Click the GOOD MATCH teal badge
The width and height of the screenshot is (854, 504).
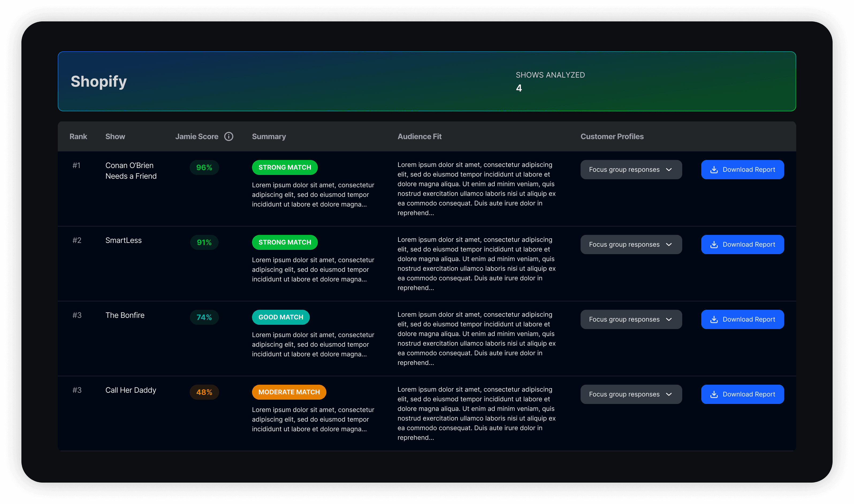pos(280,317)
